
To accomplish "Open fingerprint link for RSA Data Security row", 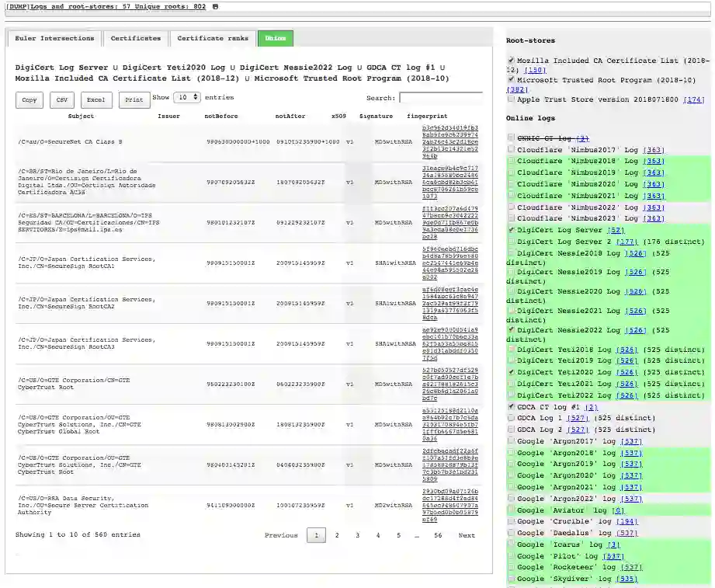I will (x=449, y=505).
